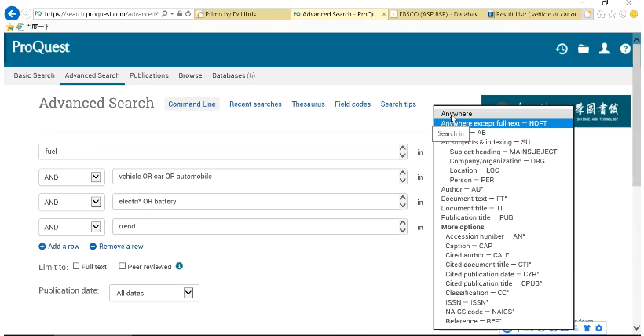Click the browser home icon
The height and width of the screenshot is (336, 644).
(601, 14)
